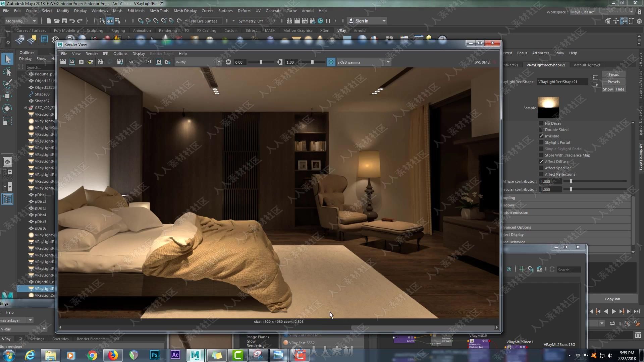Click Pause IPR button in status line
644x362 pixels.
(x=328, y=21)
